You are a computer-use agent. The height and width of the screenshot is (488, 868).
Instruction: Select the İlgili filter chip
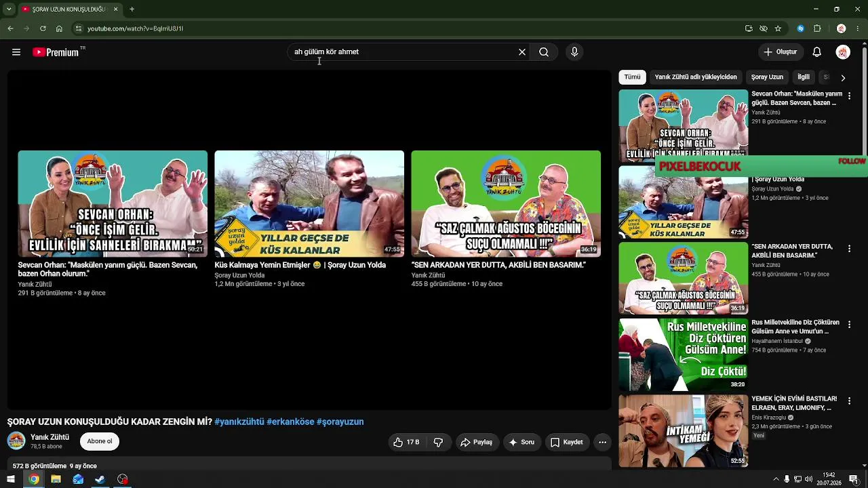tap(804, 77)
